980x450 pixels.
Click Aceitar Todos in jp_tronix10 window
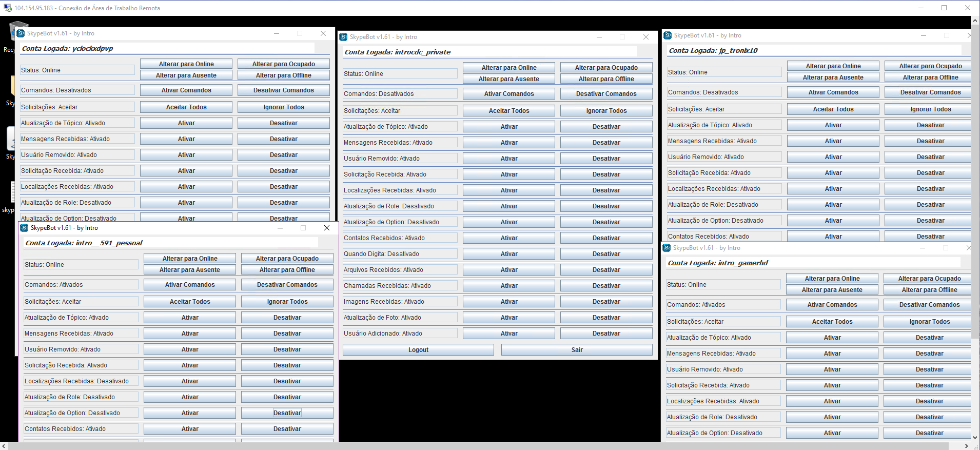(x=833, y=109)
